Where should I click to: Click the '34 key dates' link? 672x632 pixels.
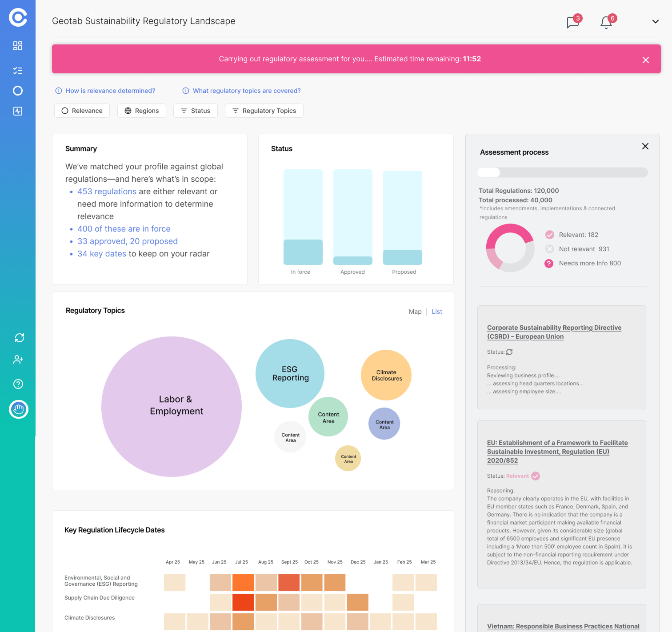[x=102, y=254]
